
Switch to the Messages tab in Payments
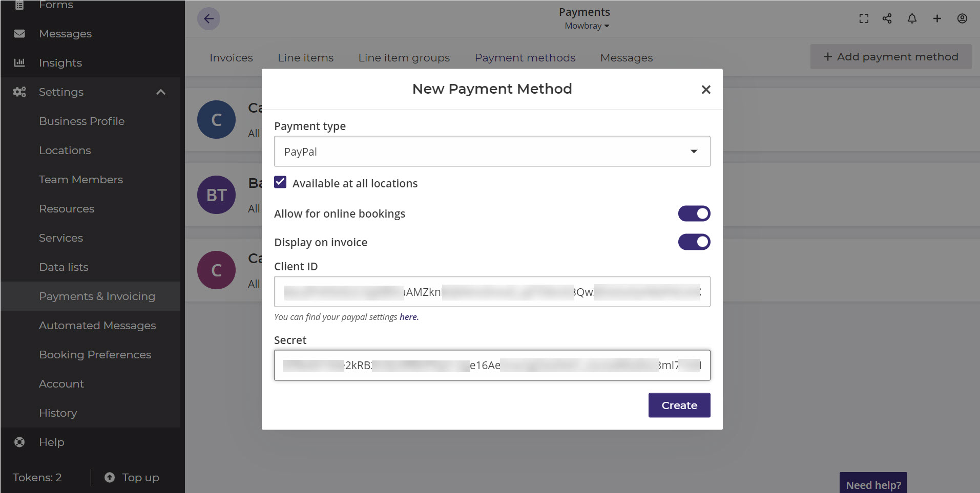click(627, 58)
